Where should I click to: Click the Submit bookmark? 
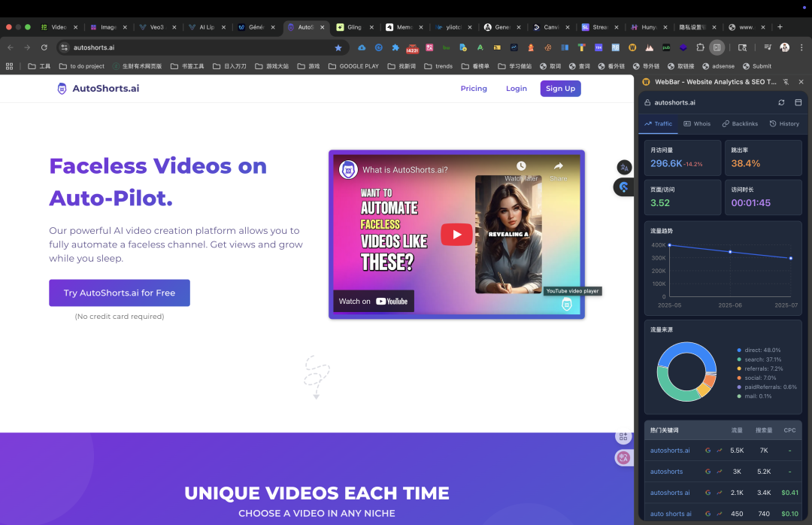pos(756,66)
